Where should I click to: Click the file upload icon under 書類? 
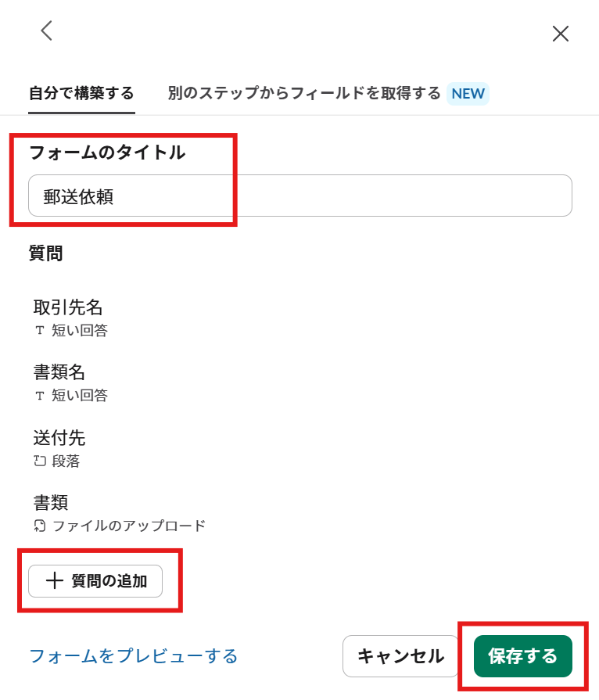40,526
